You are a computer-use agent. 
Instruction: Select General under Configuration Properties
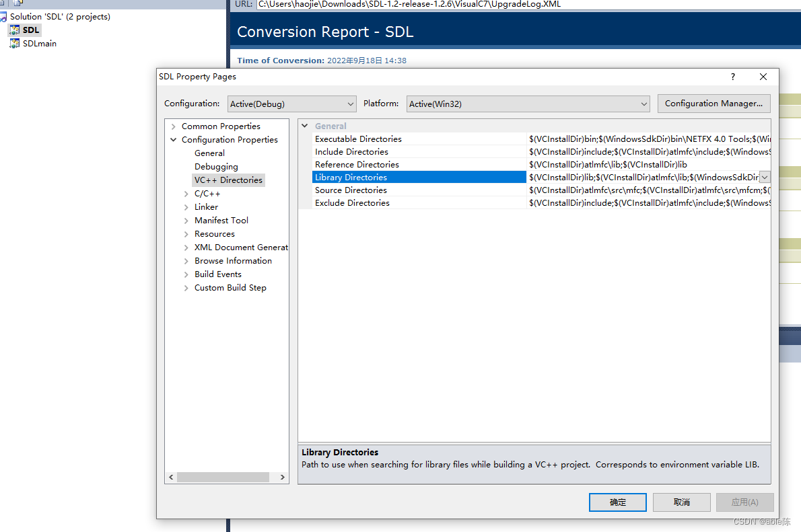pyautogui.click(x=209, y=153)
